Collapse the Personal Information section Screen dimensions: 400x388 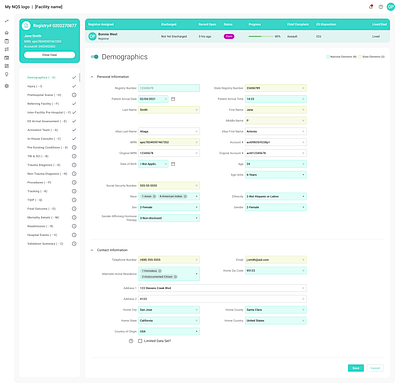pos(92,77)
